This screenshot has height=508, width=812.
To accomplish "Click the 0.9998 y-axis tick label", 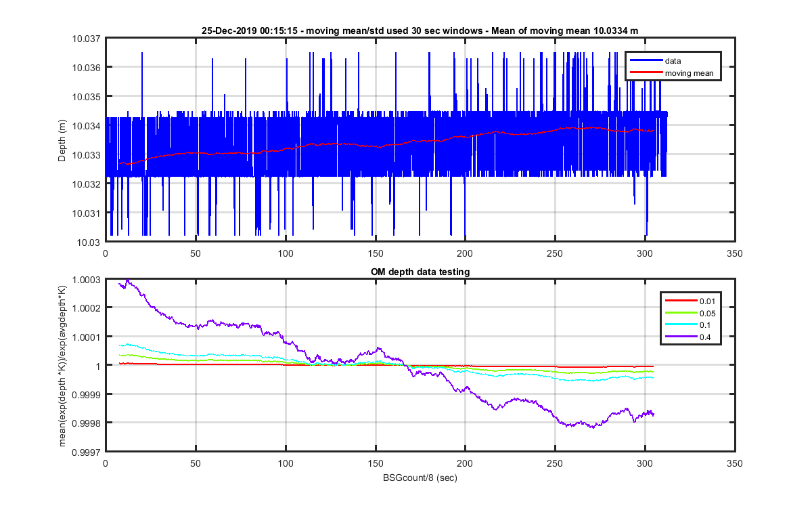I will point(86,423).
